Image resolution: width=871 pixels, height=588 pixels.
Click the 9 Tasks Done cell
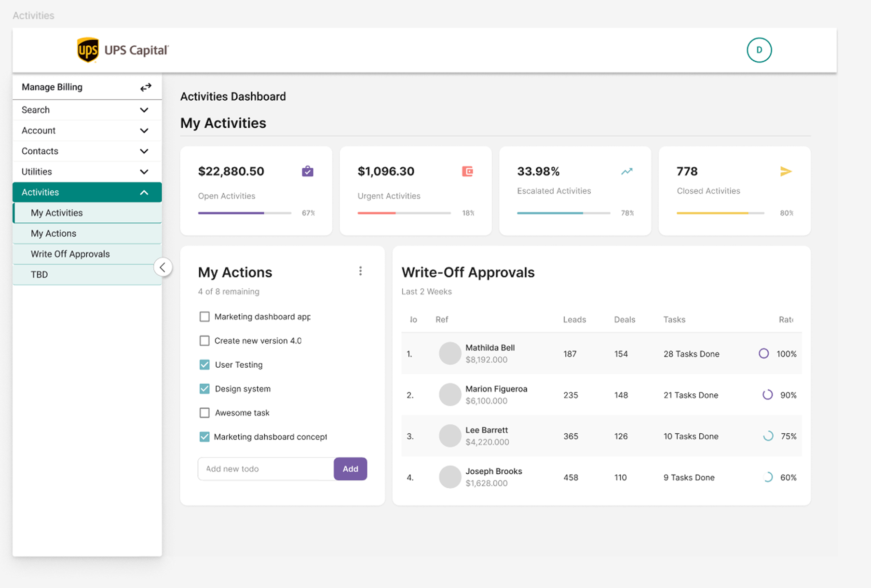(689, 478)
